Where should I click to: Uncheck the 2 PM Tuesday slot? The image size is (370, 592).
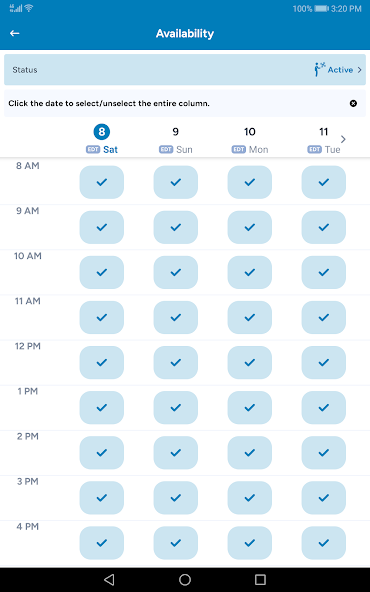[324, 453]
